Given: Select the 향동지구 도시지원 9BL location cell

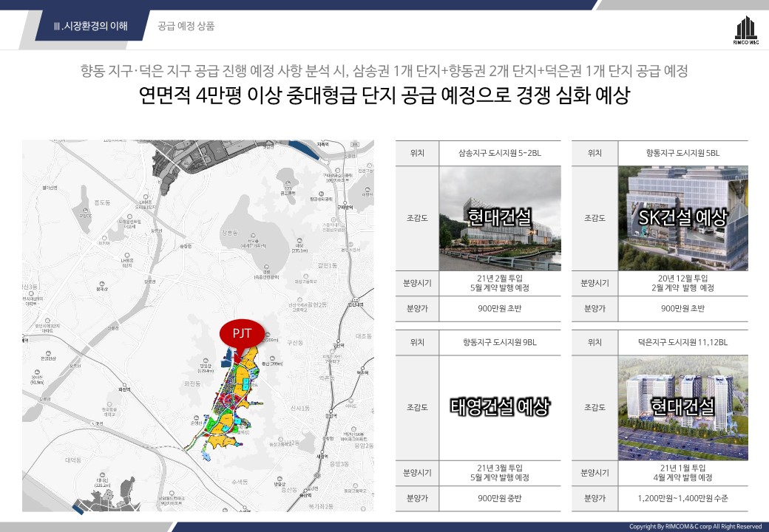Looking at the screenshot, I should click(500, 342).
